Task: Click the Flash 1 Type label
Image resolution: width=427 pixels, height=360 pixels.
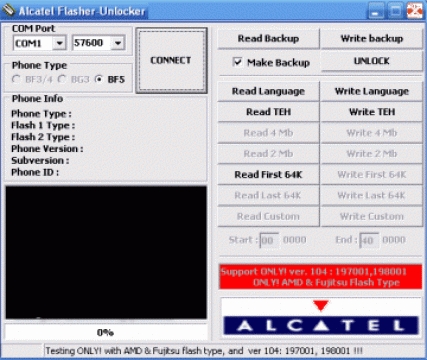Action: [x=43, y=125]
